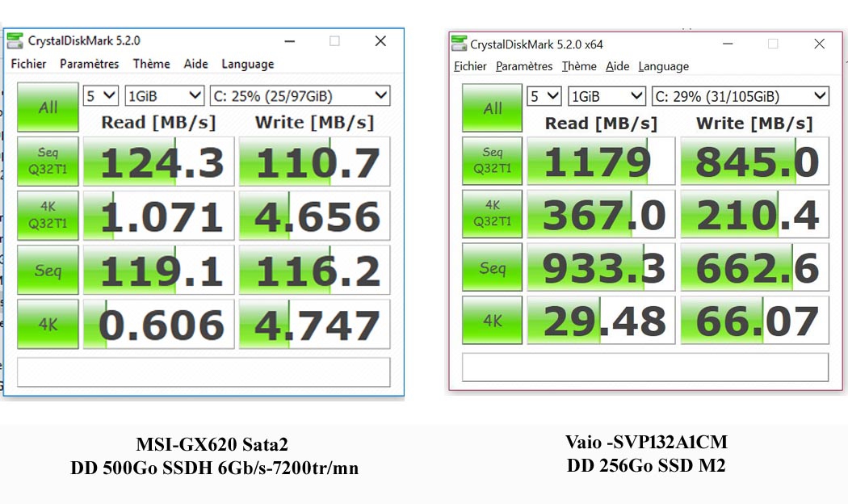The width and height of the screenshot is (848, 504).
Task: Click Read [MB/s] header in left window
Action: [158, 122]
